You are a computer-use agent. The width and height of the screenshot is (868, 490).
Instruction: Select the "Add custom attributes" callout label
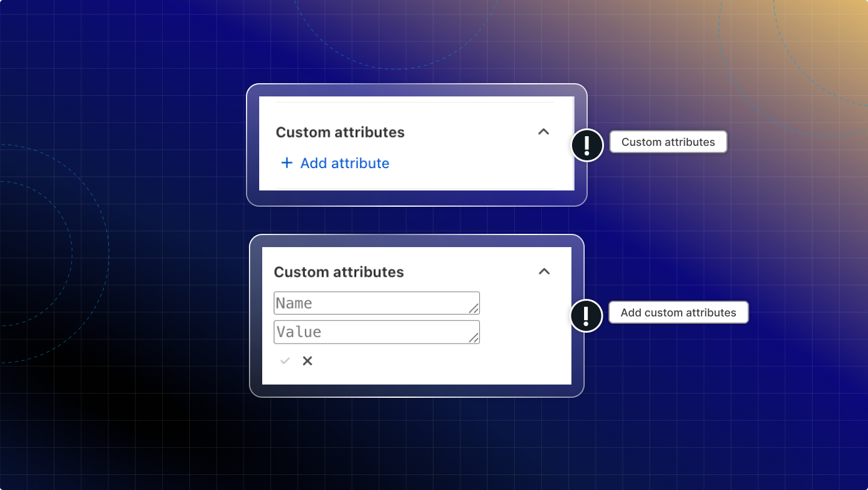point(678,313)
